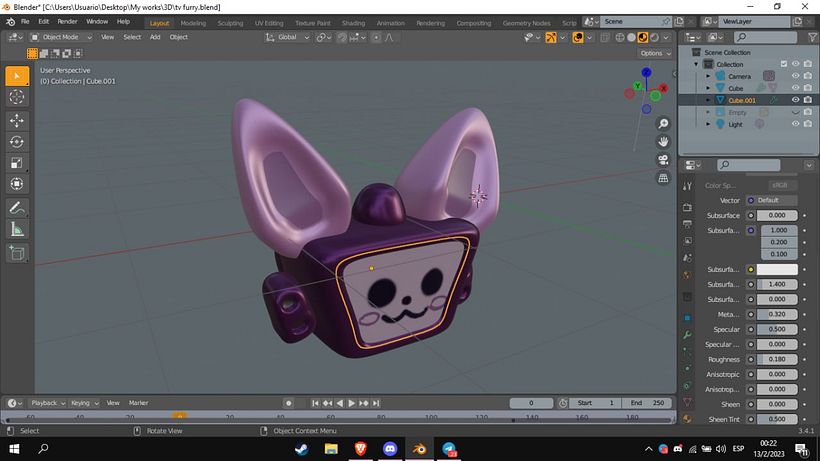Open the timeline Marker menu

pyautogui.click(x=138, y=403)
